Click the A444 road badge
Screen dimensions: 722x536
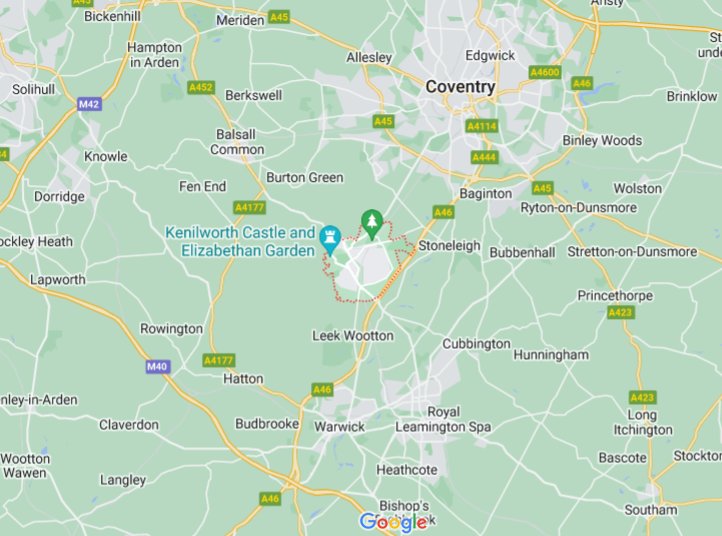point(484,157)
